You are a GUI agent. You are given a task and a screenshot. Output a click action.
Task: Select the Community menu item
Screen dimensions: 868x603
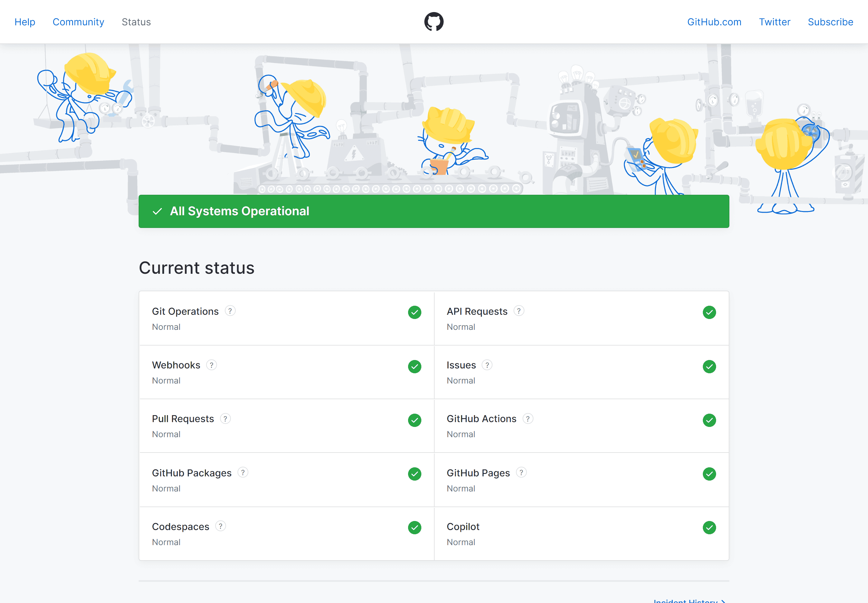(x=78, y=22)
